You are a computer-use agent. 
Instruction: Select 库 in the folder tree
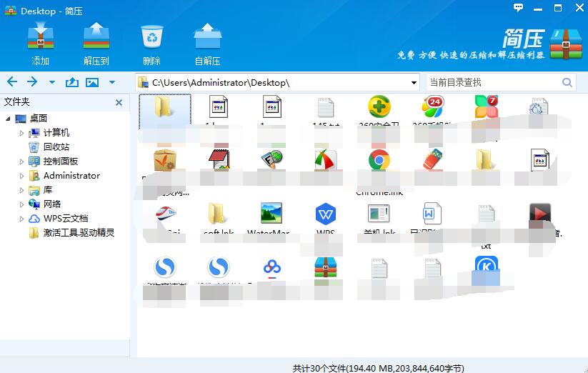pos(48,189)
